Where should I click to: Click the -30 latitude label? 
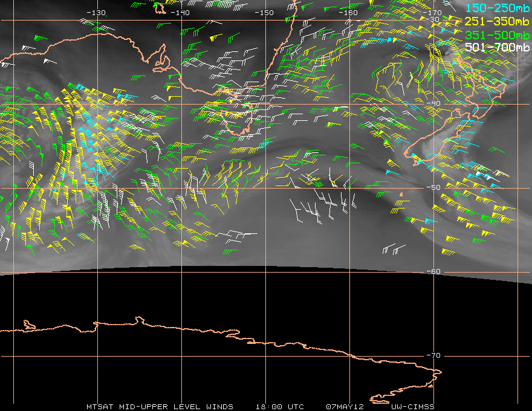pos(433,19)
